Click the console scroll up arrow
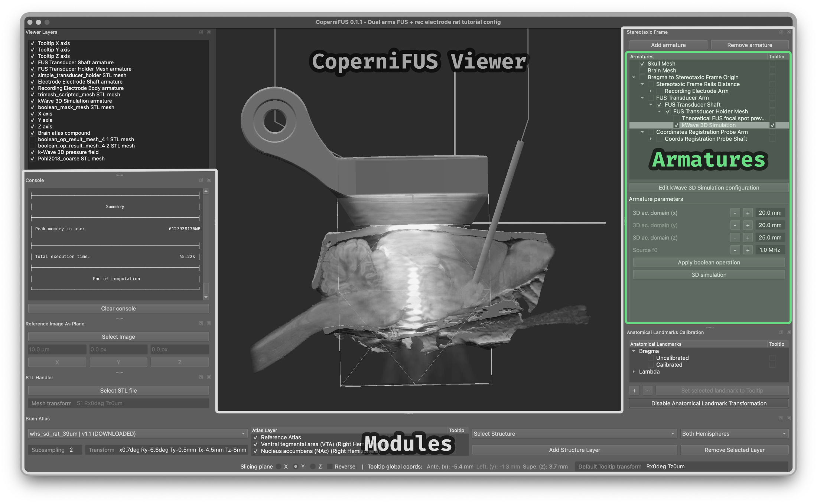Viewport: 817px width, 504px height. pos(206,191)
